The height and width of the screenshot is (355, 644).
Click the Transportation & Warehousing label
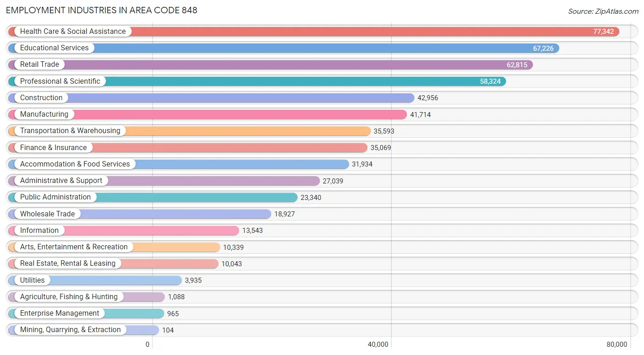pos(70,131)
